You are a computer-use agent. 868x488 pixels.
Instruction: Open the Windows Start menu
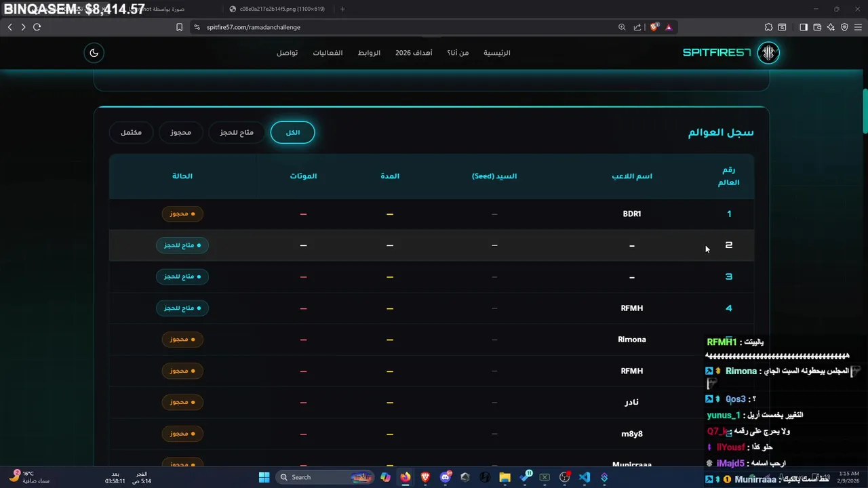click(x=264, y=477)
